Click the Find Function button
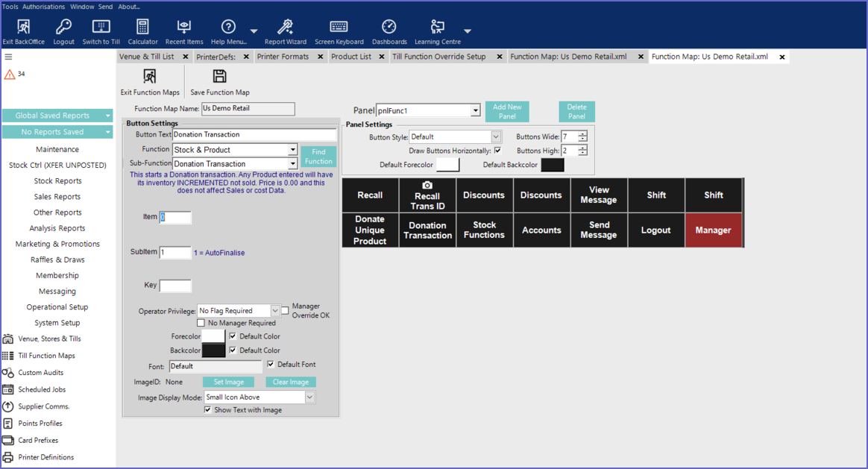The image size is (868, 469). coord(318,157)
